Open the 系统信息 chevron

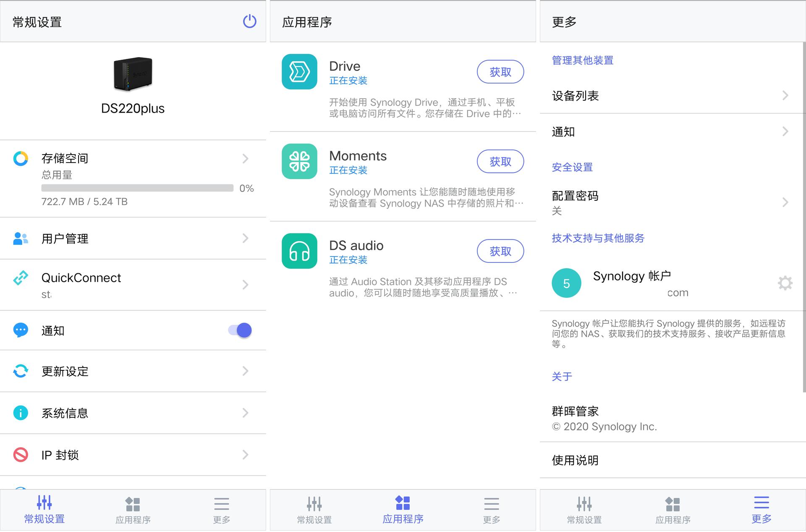click(246, 413)
